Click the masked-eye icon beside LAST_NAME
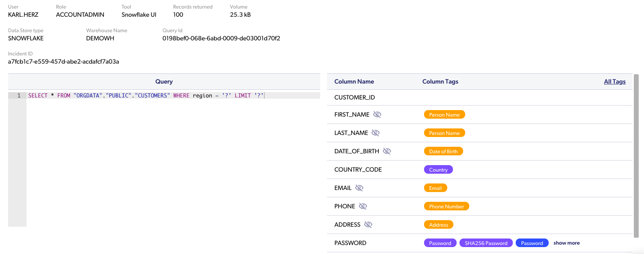The height and width of the screenshot is (254, 644). tap(376, 133)
